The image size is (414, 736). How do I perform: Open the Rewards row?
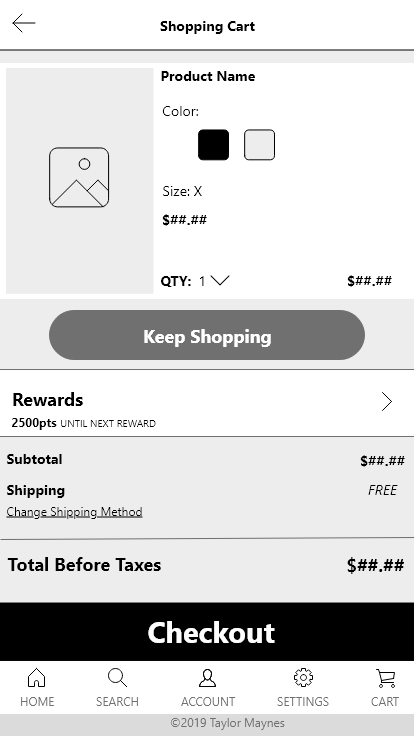point(207,403)
